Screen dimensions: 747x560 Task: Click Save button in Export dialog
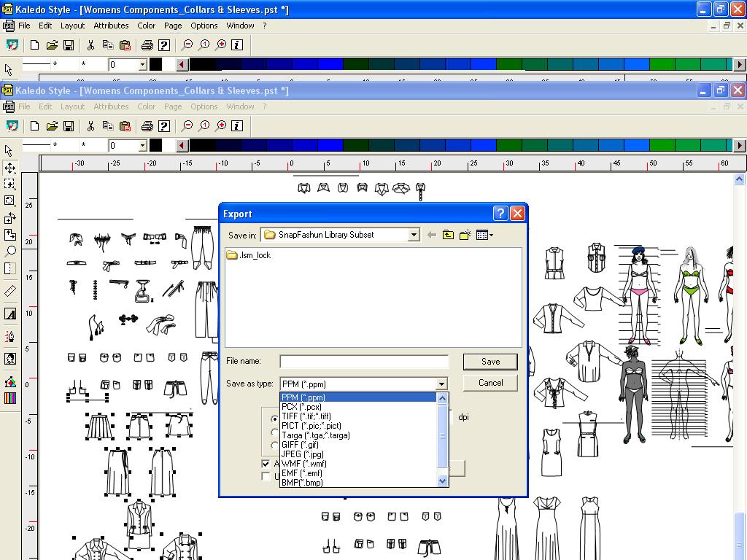(x=490, y=362)
